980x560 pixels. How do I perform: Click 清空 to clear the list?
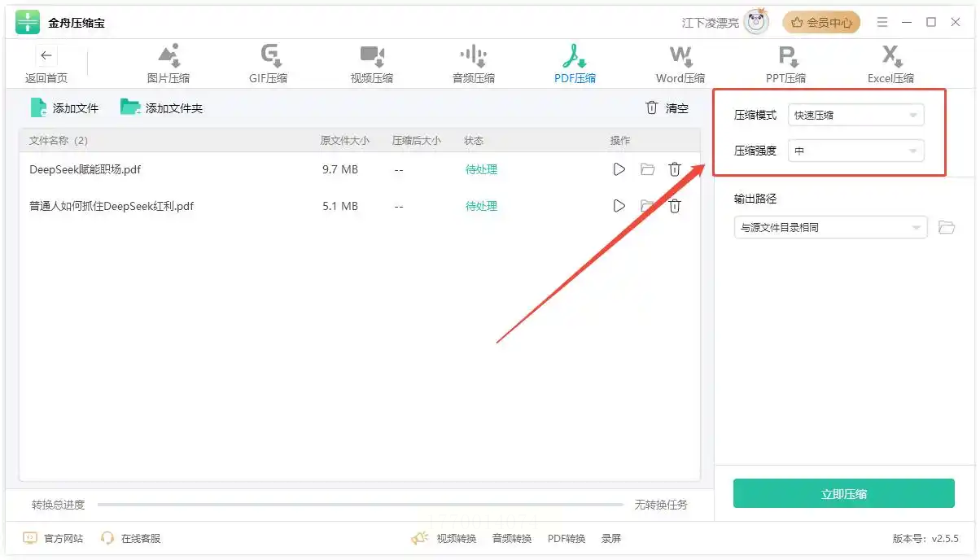667,107
